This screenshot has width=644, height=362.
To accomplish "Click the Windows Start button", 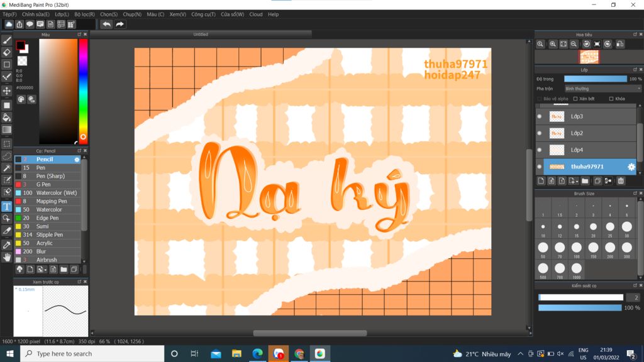I will [x=10, y=353].
